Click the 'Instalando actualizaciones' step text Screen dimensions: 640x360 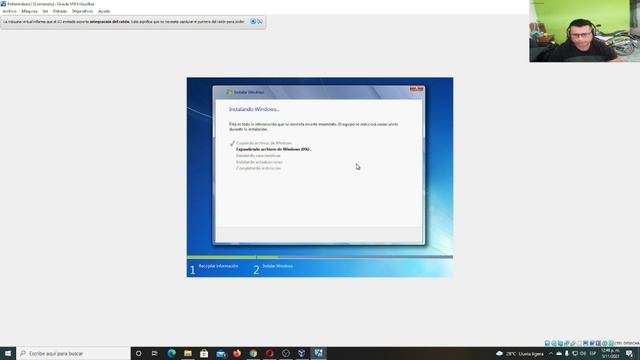pyautogui.click(x=259, y=162)
